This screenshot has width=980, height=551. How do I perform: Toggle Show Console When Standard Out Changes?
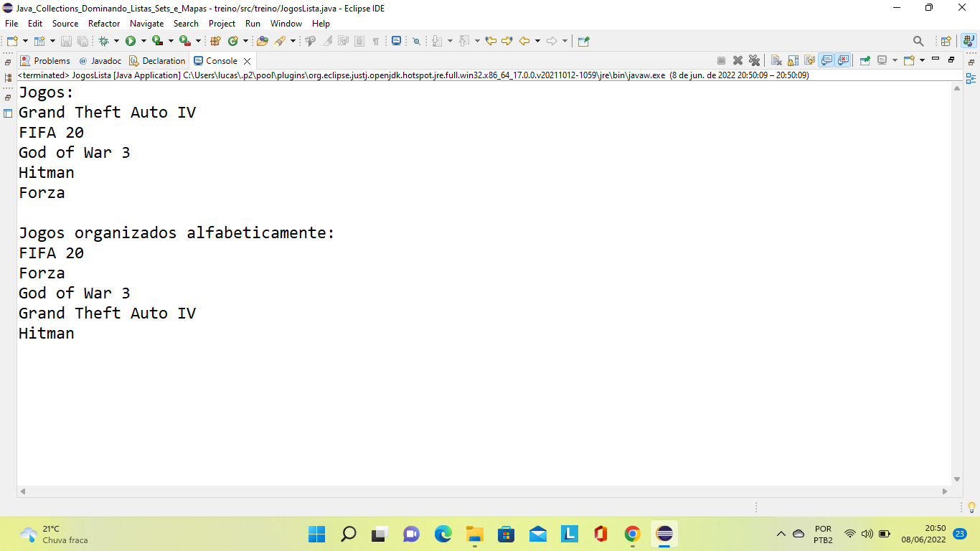826,60
